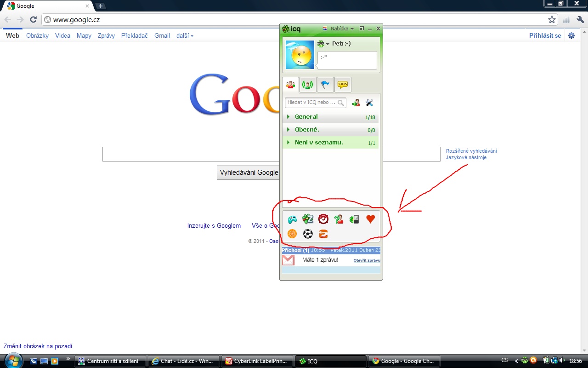Open the games controller icon in ICQ
Viewport: 588px width, 368px height.
pos(292,219)
